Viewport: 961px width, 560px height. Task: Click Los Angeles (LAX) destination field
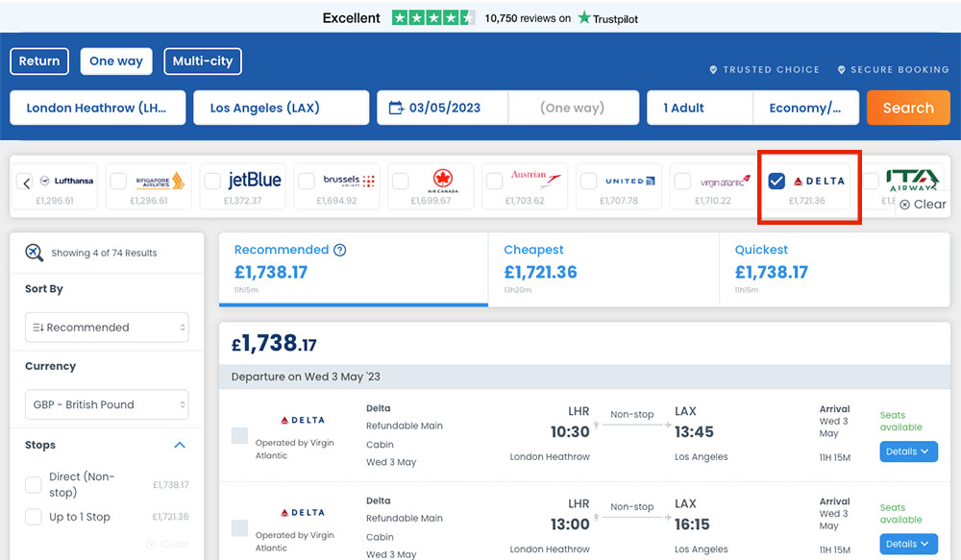[x=282, y=108]
